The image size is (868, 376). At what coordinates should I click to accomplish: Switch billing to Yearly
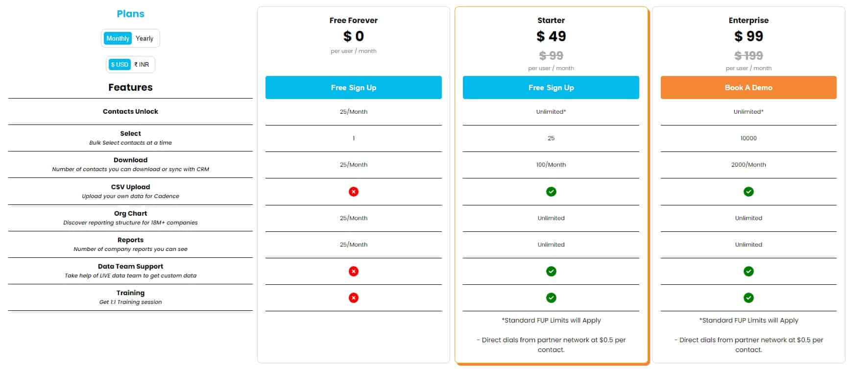(x=145, y=38)
